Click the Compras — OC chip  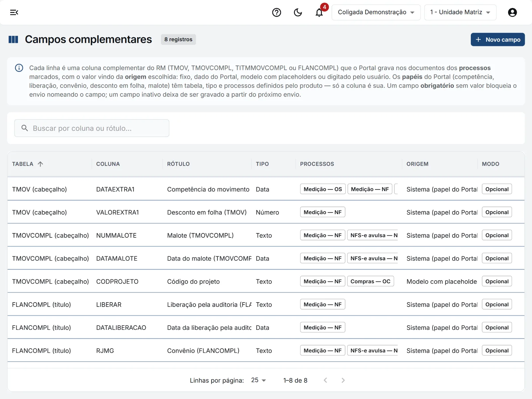(x=370, y=281)
